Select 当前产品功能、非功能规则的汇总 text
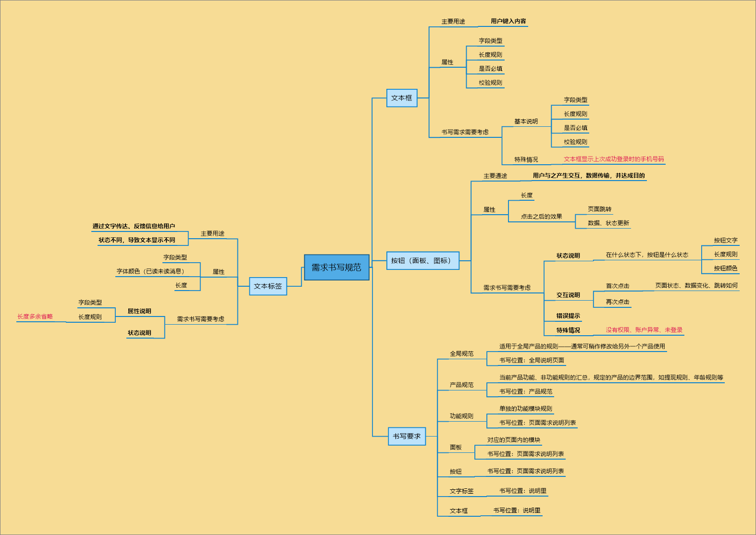Viewport: 756px width, 535px height. click(611, 377)
